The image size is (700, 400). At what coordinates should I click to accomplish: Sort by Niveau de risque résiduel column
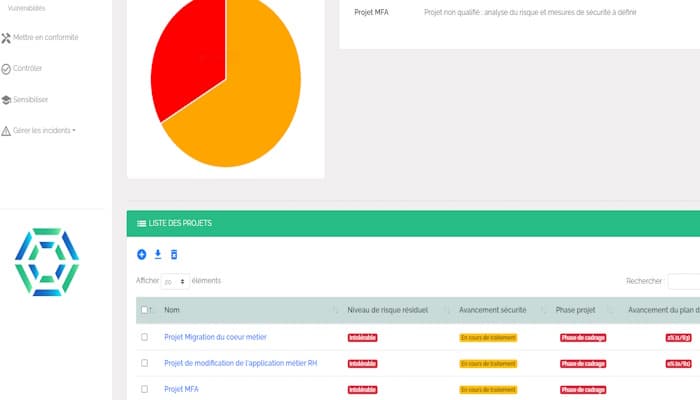click(x=388, y=310)
